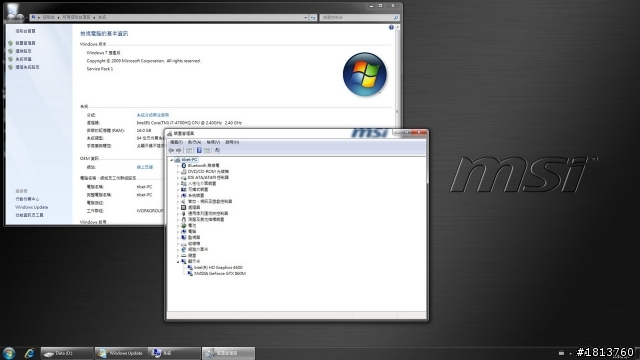Open Control Panel Home link in System window
The width and height of the screenshot is (640, 360).
click(x=25, y=31)
